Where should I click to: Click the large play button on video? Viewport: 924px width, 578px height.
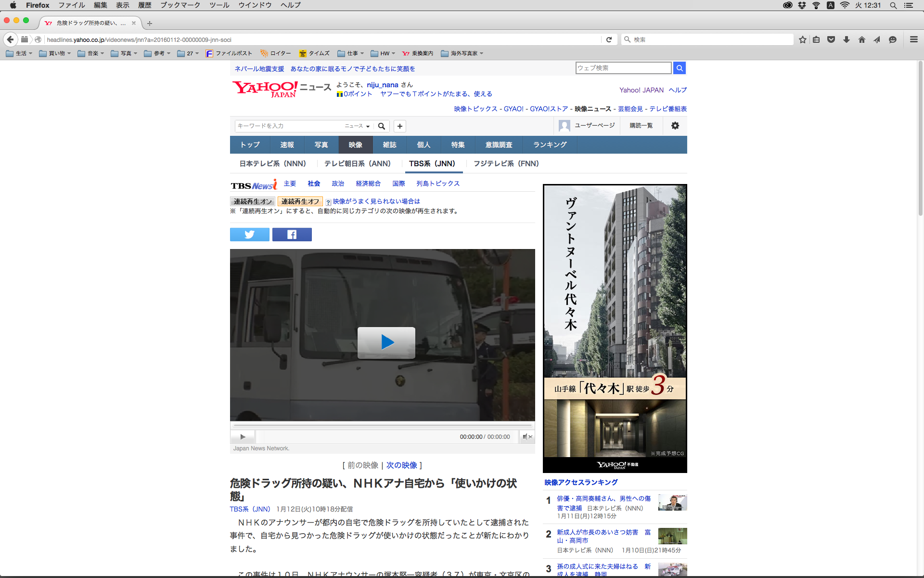pos(386,342)
